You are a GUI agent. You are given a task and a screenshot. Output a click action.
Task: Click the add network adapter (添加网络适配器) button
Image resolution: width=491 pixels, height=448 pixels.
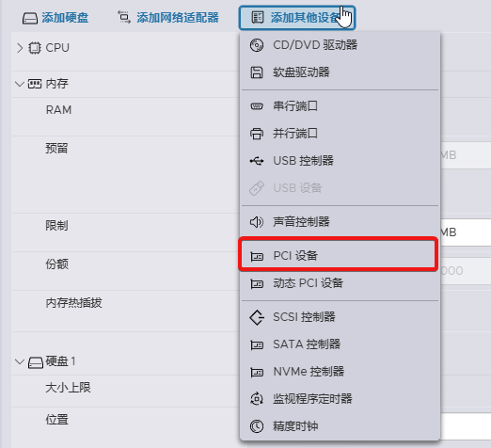[168, 17]
